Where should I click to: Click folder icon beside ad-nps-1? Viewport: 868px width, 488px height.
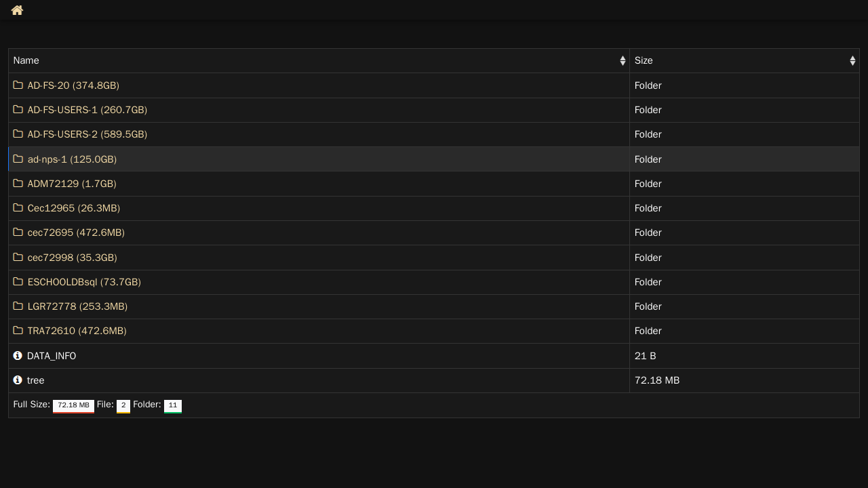point(18,159)
